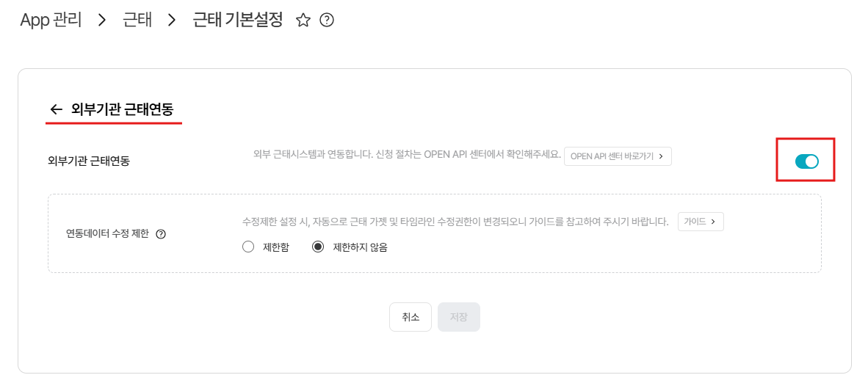Screen dimensions: 868x386
Task: Select the 제한하지 않음 radio button
Action: pos(318,247)
